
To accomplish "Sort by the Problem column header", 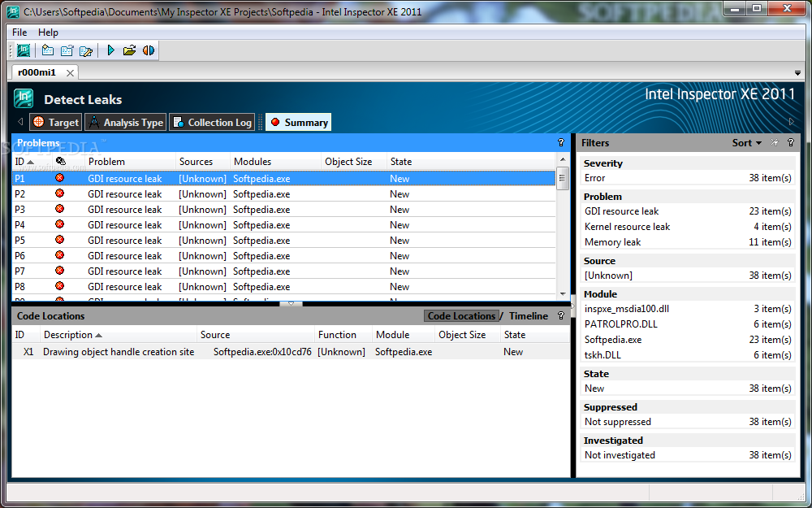I will click(x=131, y=162).
